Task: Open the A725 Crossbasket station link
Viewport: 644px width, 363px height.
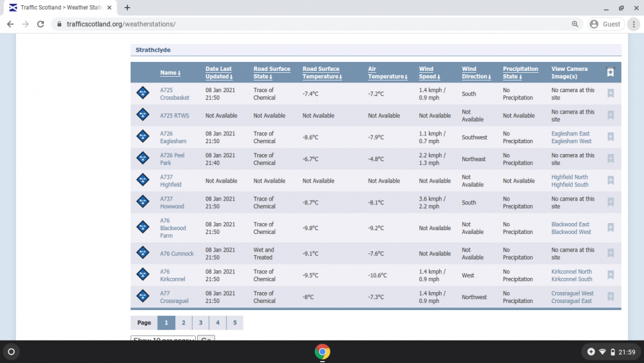Action: coord(175,93)
